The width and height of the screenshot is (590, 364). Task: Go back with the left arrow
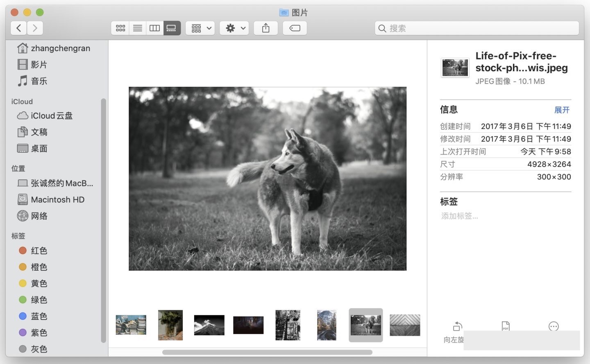tap(19, 28)
